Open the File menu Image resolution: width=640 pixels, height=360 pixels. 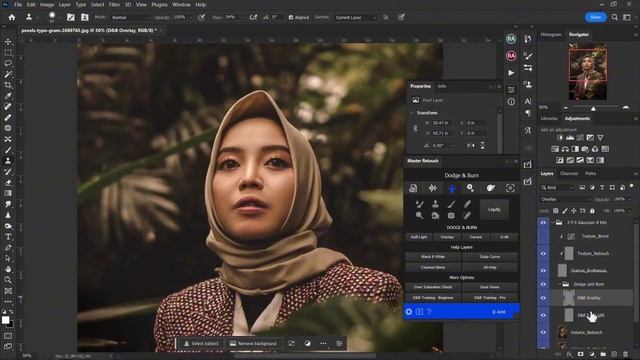coord(18,4)
